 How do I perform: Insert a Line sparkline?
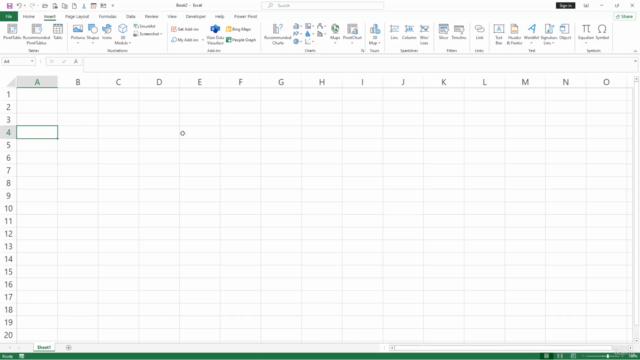click(394, 32)
